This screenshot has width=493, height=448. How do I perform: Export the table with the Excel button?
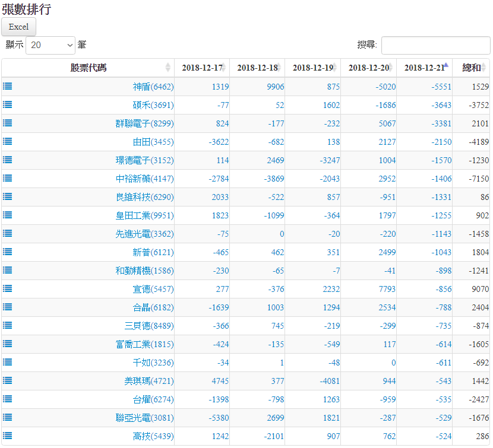tap(19, 27)
